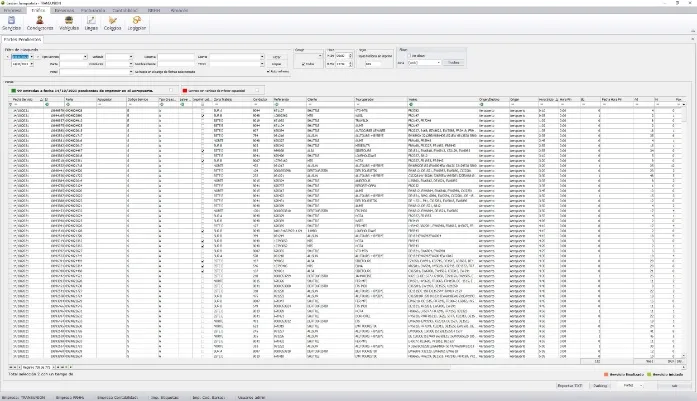Click the green Servicio Iniciado legend swatch

tap(649, 374)
